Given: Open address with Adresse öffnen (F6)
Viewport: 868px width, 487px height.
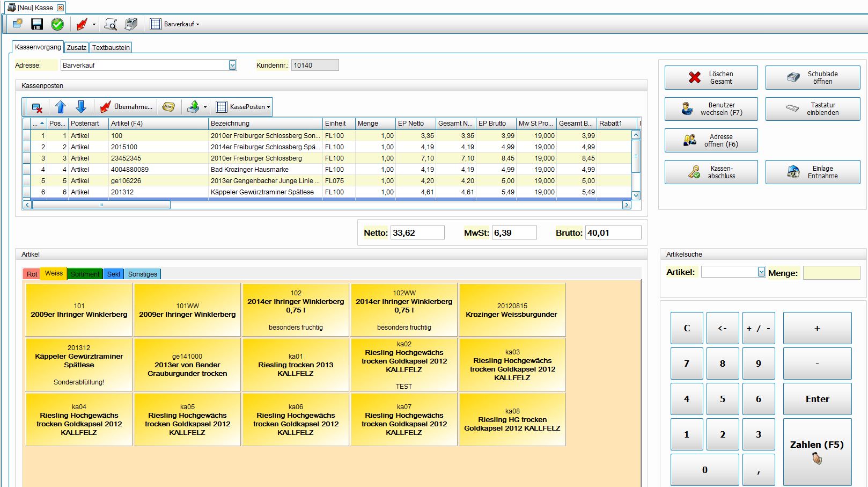Looking at the screenshot, I should point(711,141).
